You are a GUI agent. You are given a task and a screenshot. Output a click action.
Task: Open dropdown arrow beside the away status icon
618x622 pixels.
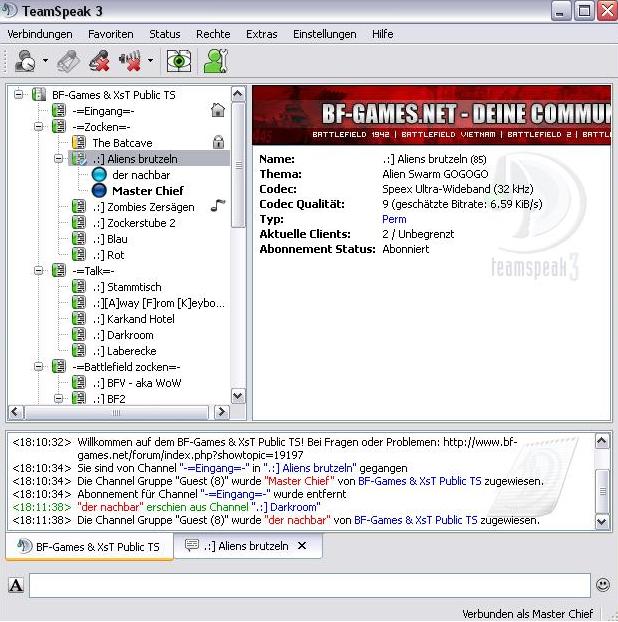point(45,61)
